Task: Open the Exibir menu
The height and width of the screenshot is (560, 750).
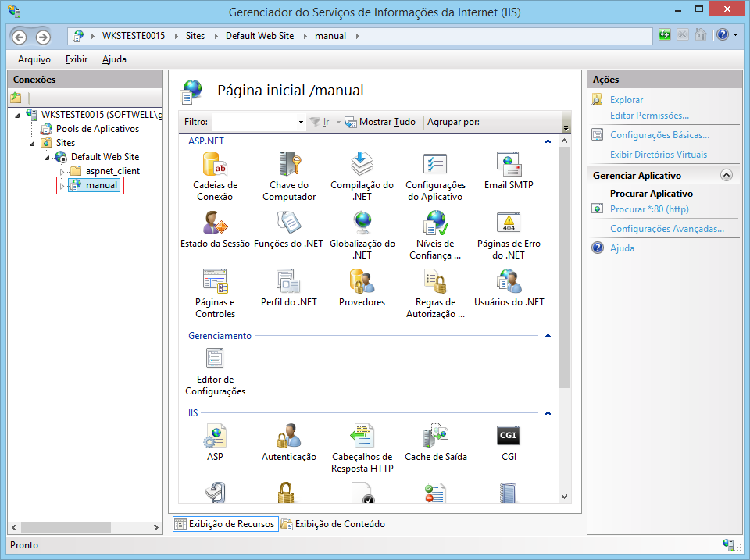Action: [x=77, y=59]
